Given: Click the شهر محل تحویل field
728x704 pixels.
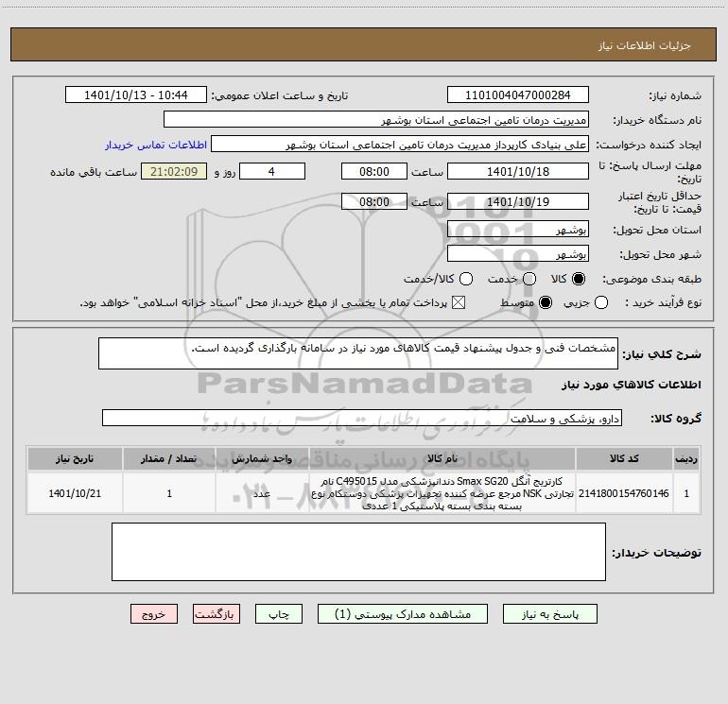Looking at the screenshot, I should (x=518, y=254).
